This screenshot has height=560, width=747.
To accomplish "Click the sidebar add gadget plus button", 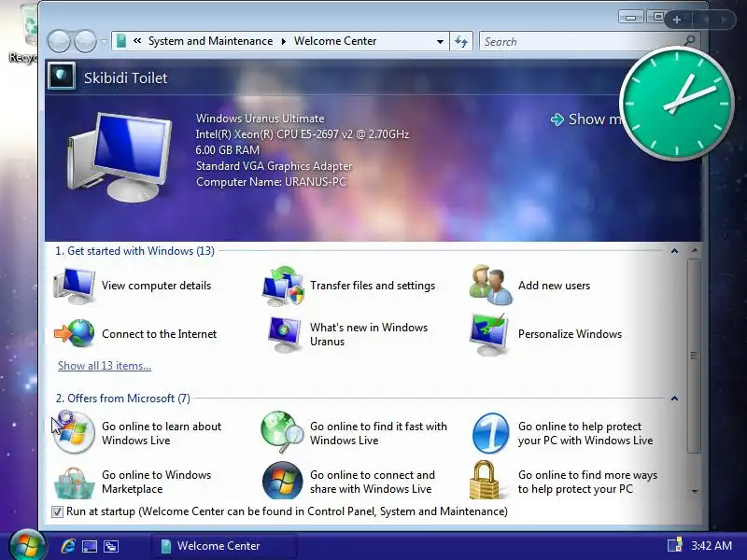I will tap(677, 20).
